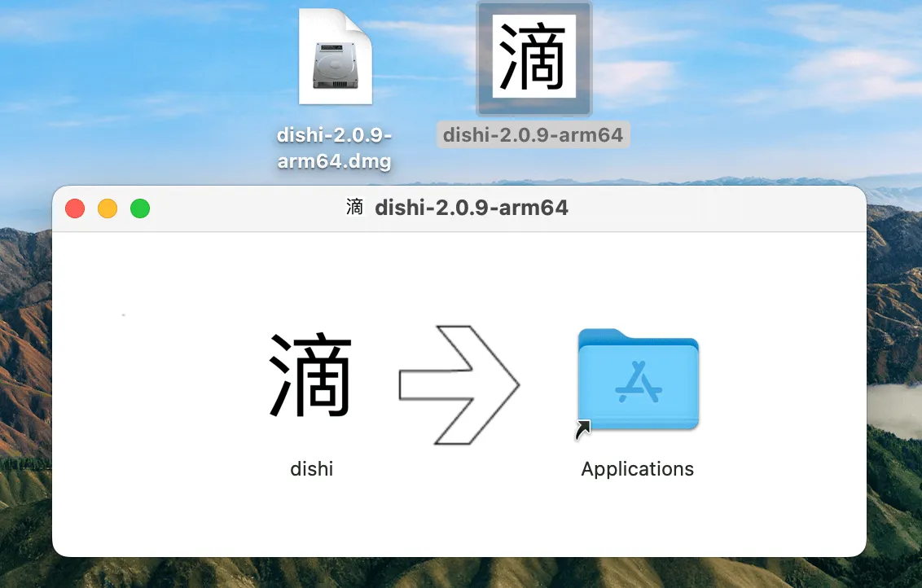This screenshot has width=922, height=588.
Task: Close the dishi-2.0.9-arm64 installer window
Action: [75, 208]
